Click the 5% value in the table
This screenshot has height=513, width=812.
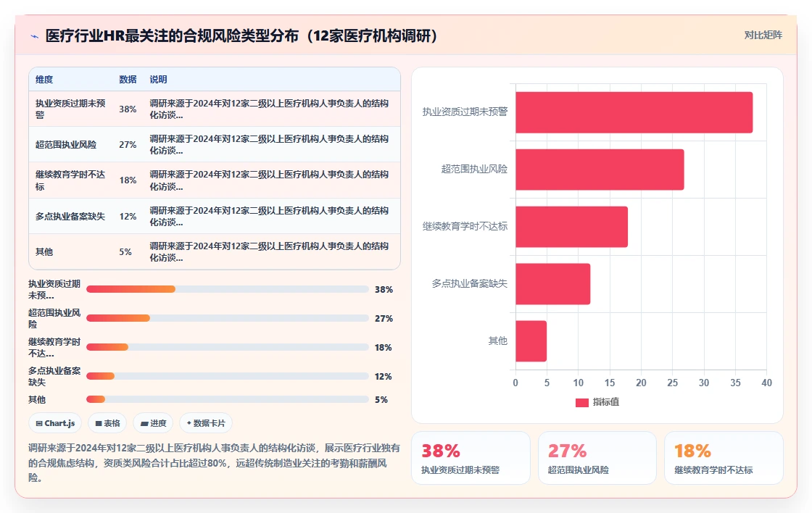click(125, 251)
